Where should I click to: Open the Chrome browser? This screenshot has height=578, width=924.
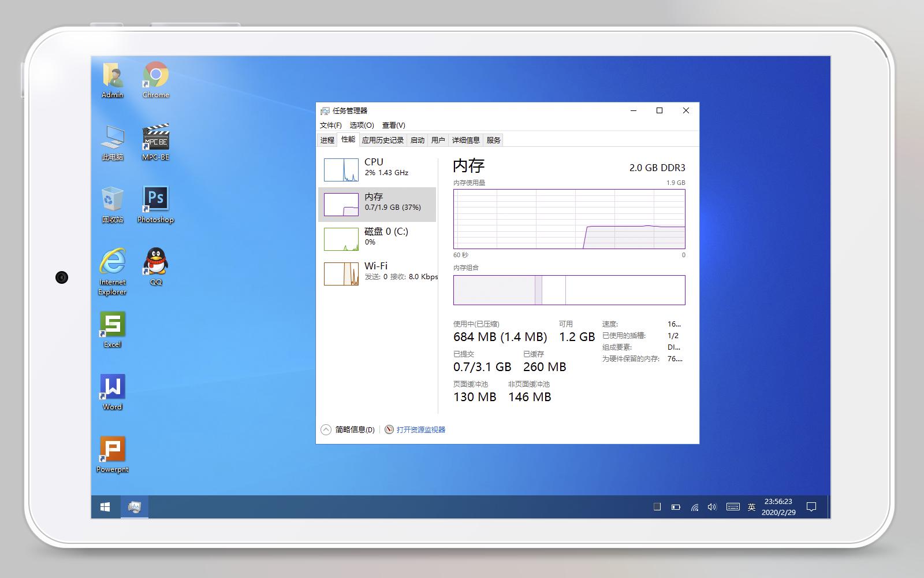[x=154, y=76]
